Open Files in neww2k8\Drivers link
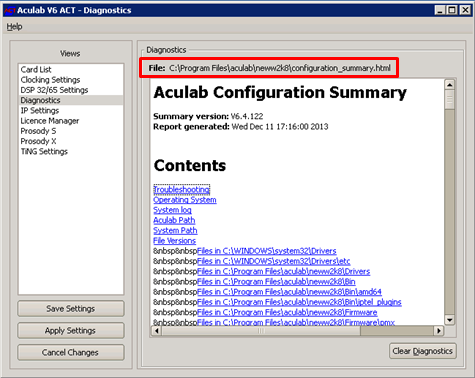This screenshot has width=475, height=378. (x=284, y=272)
